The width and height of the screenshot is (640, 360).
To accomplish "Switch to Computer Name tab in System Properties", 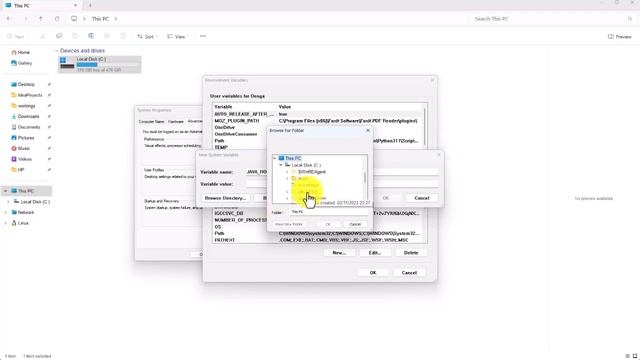I will point(151,122).
